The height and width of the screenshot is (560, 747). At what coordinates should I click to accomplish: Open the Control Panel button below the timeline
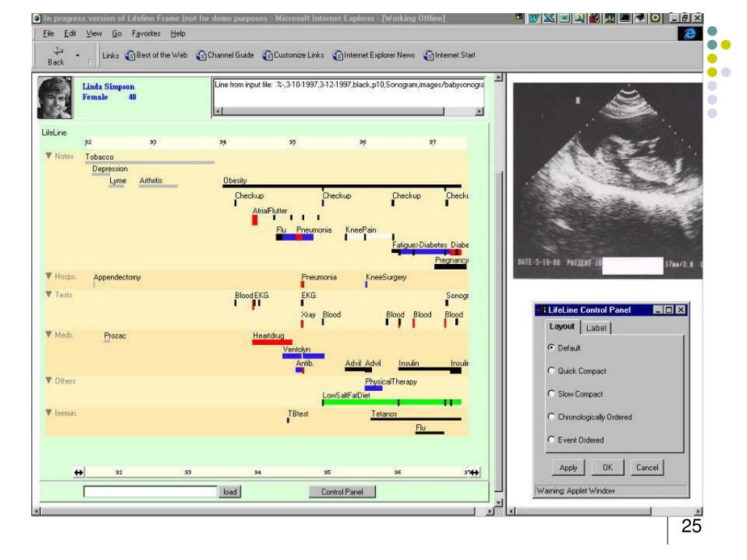coord(342,492)
